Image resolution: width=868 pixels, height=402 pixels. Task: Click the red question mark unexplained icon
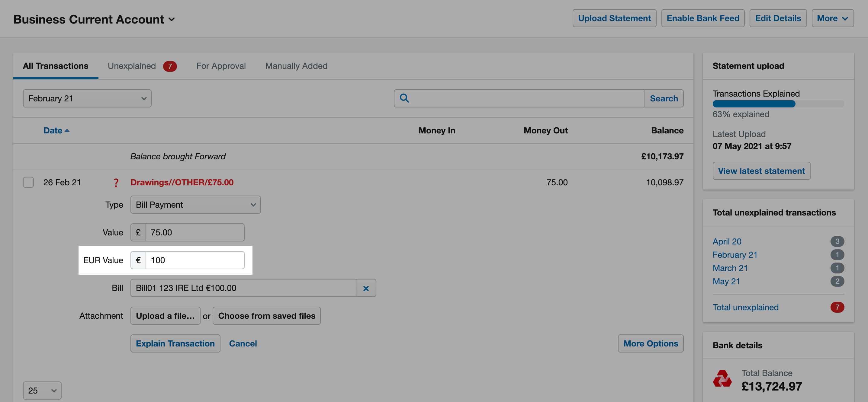point(116,183)
